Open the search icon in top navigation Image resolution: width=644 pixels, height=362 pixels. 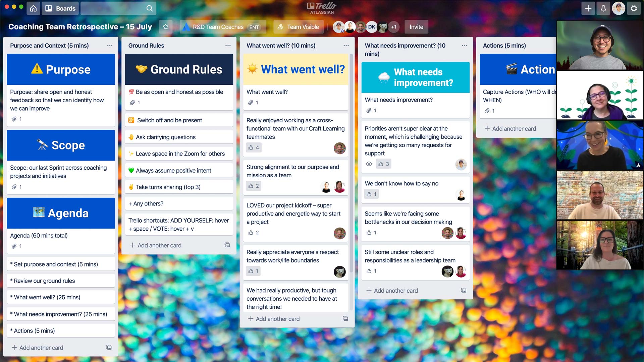tap(150, 8)
